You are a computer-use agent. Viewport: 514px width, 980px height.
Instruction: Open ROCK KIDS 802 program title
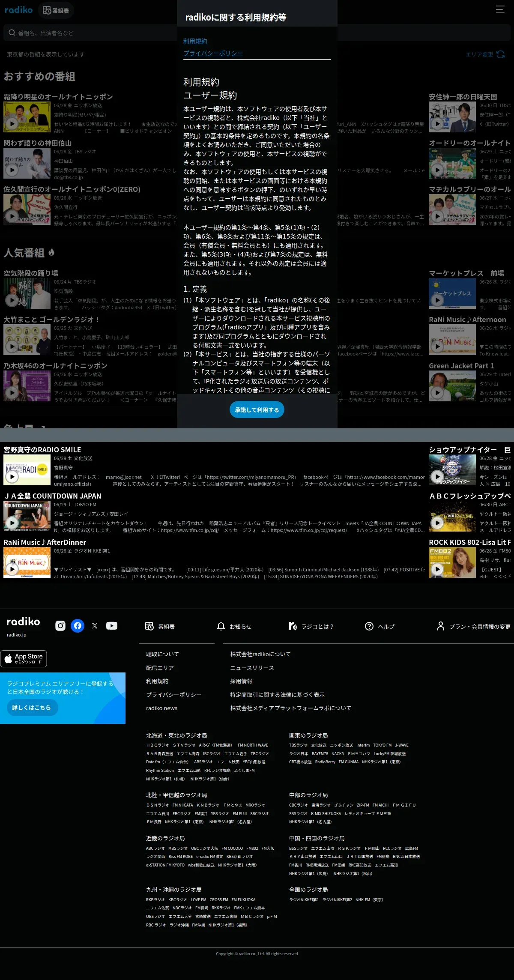470,542
